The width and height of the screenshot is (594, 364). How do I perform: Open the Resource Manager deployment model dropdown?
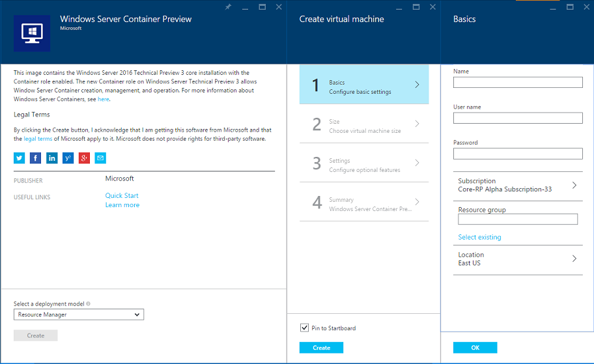tap(79, 315)
